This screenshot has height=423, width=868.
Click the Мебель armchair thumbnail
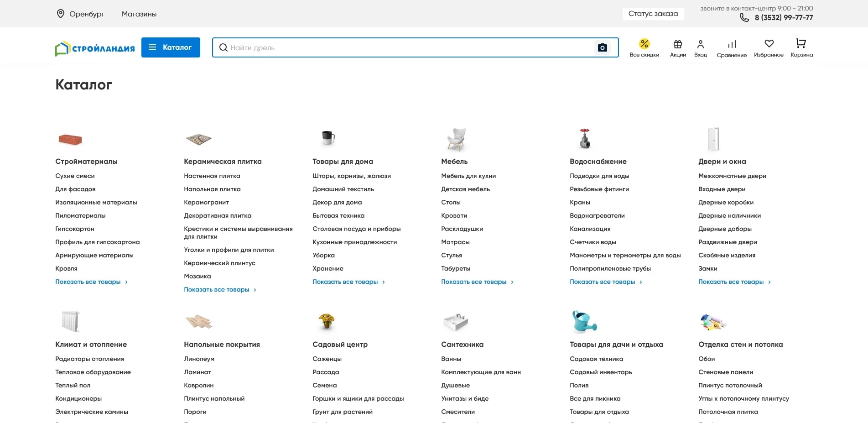(x=456, y=139)
